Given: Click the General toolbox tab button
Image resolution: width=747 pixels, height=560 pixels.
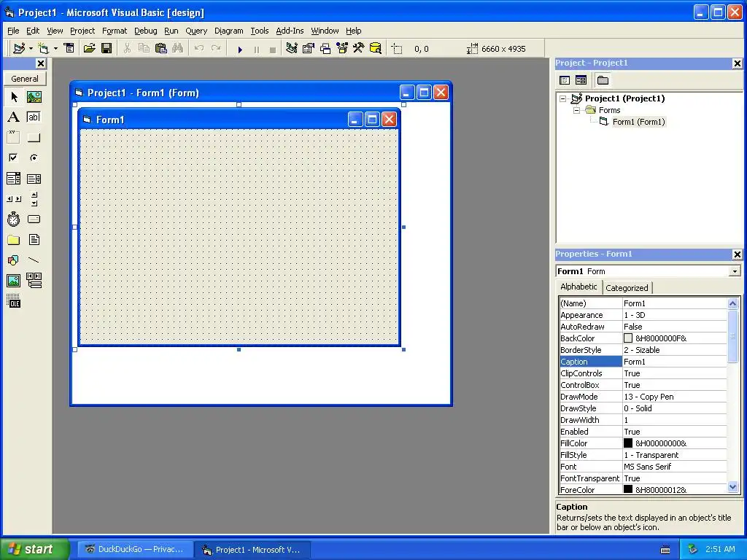Looking at the screenshot, I should click(x=25, y=79).
